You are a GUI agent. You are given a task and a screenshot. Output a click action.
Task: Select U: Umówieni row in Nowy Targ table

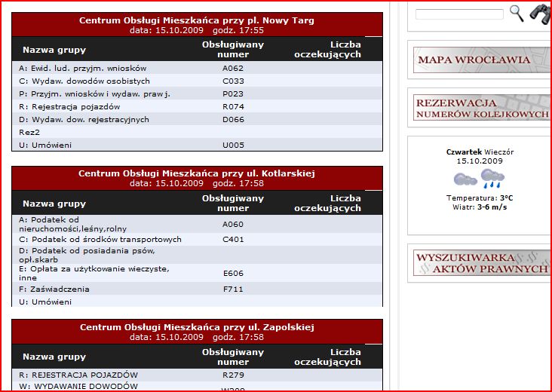(x=197, y=145)
